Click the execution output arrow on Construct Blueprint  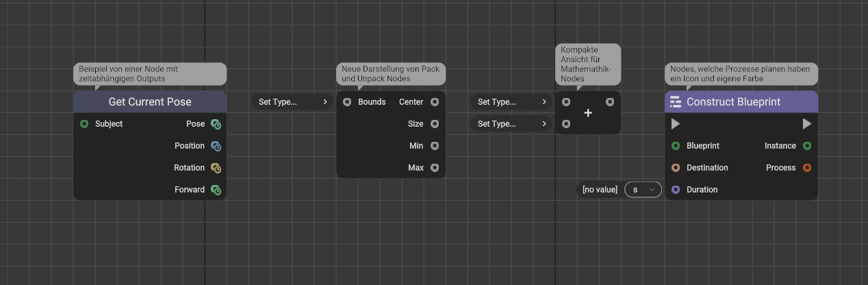806,124
